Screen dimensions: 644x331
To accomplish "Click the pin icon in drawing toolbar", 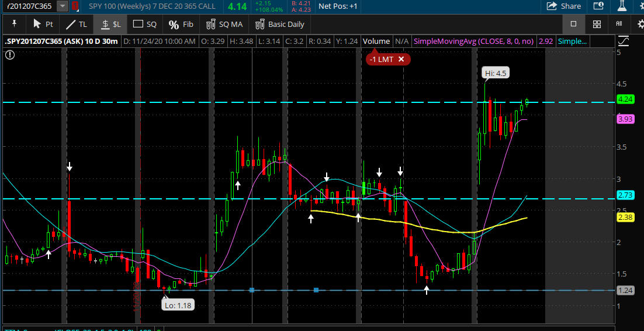I will (14, 24).
